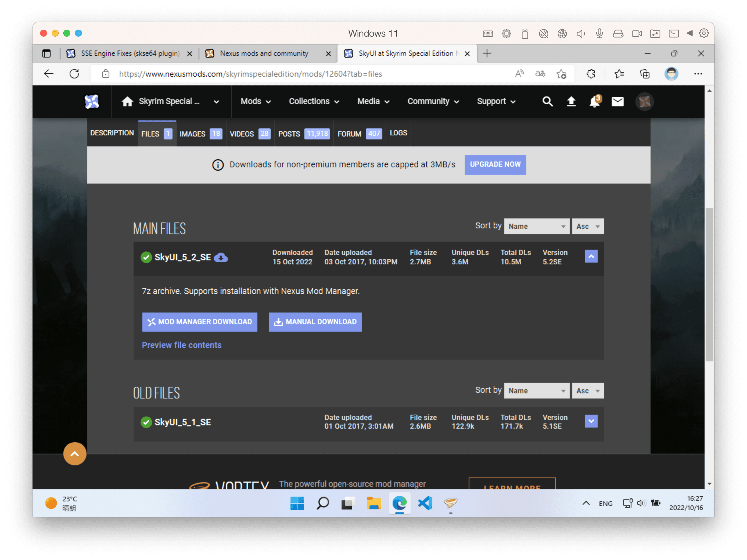Click the translate icon in address bar
The height and width of the screenshot is (560, 747).
pyautogui.click(x=540, y=74)
